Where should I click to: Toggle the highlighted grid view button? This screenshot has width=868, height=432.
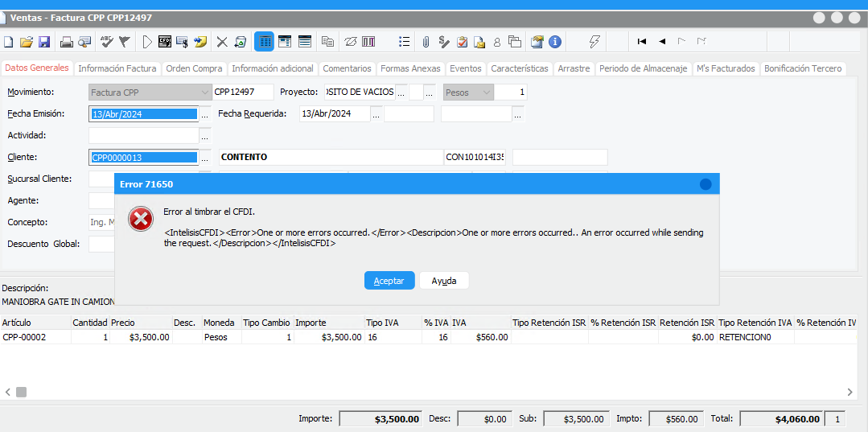point(264,42)
